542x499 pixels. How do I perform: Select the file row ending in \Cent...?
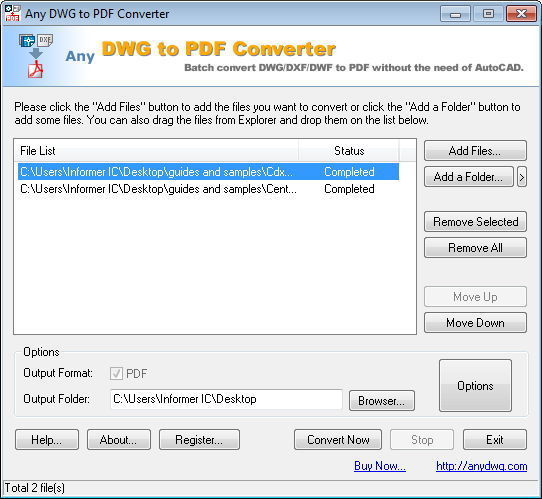(x=208, y=189)
